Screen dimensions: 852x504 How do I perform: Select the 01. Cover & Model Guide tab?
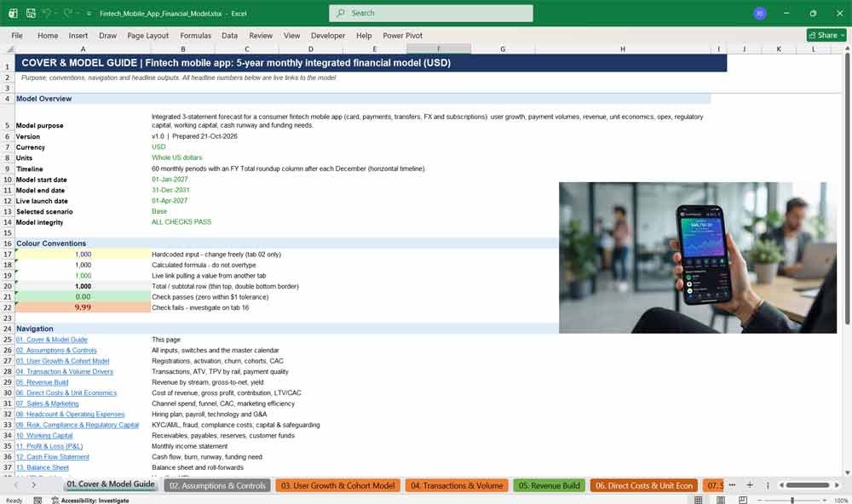point(111,484)
